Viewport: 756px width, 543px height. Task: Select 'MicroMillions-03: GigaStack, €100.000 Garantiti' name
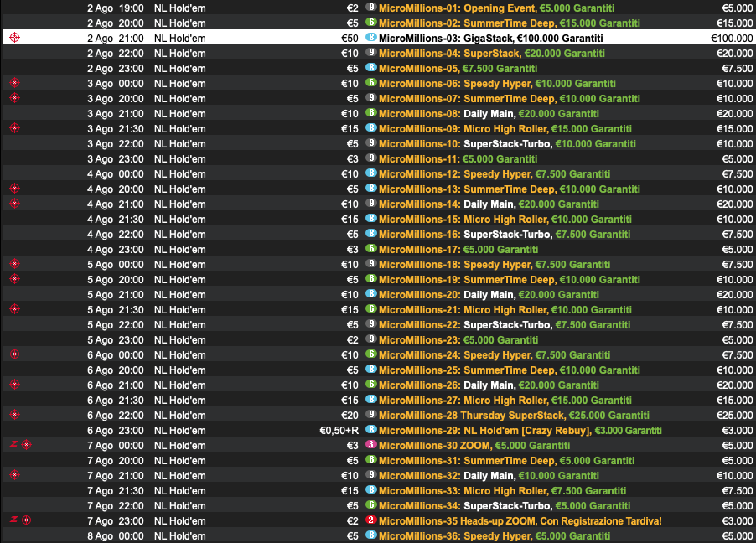click(491, 38)
